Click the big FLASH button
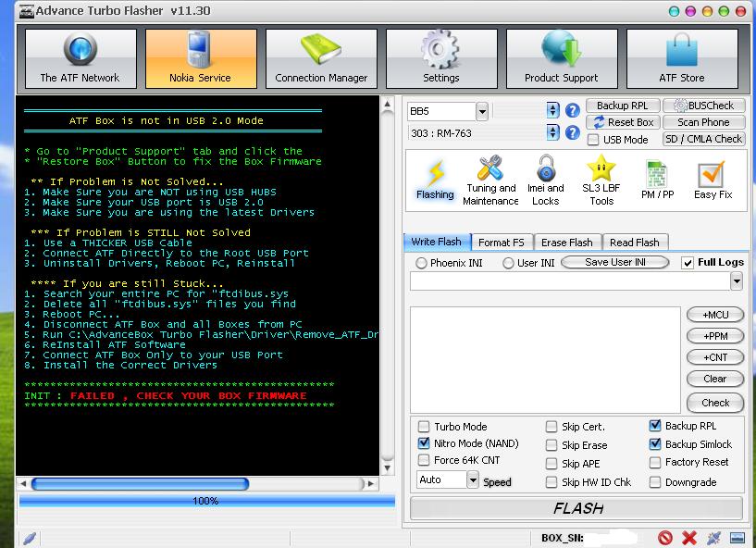This screenshot has width=756, height=548. (x=576, y=508)
